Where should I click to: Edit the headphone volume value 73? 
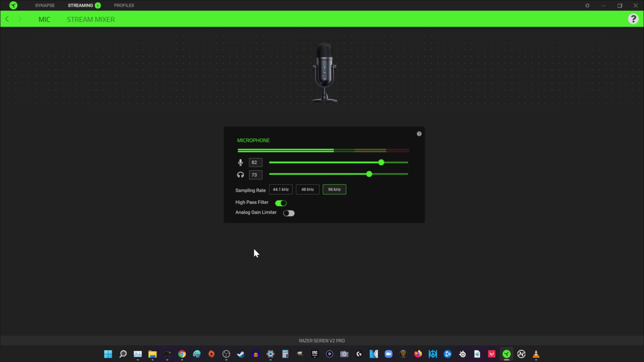pyautogui.click(x=256, y=175)
